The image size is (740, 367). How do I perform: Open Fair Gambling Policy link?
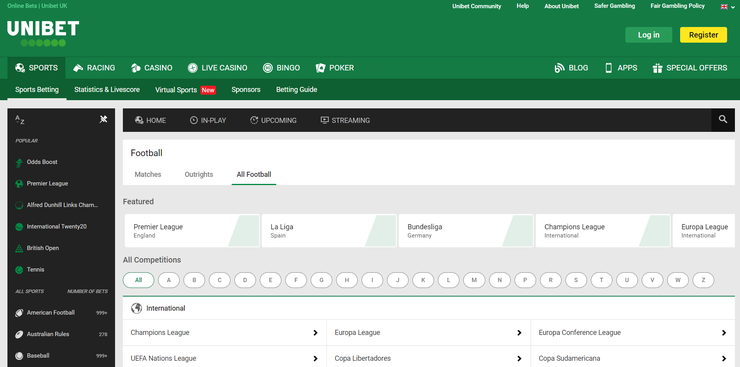pyautogui.click(x=677, y=7)
